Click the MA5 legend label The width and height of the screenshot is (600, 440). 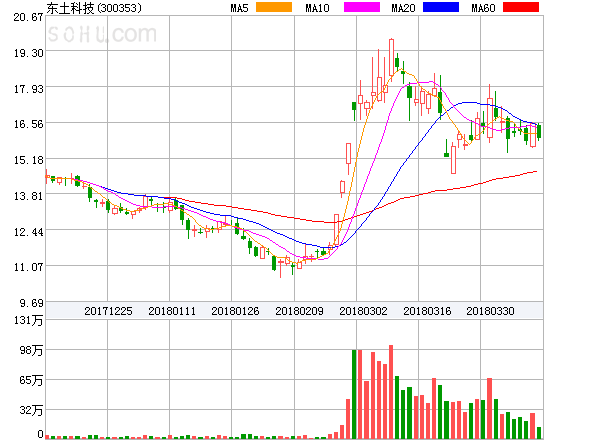tap(239, 8)
